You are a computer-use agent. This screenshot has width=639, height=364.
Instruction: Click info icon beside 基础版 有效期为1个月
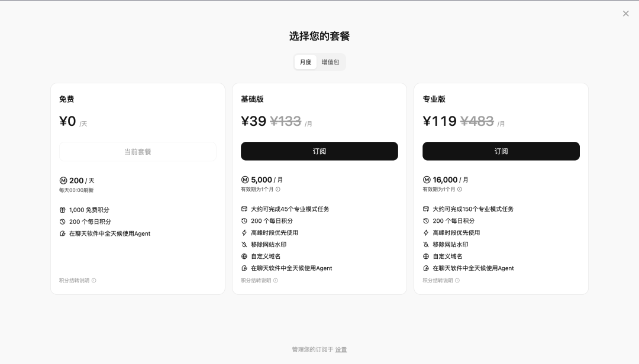click(278, 190)
